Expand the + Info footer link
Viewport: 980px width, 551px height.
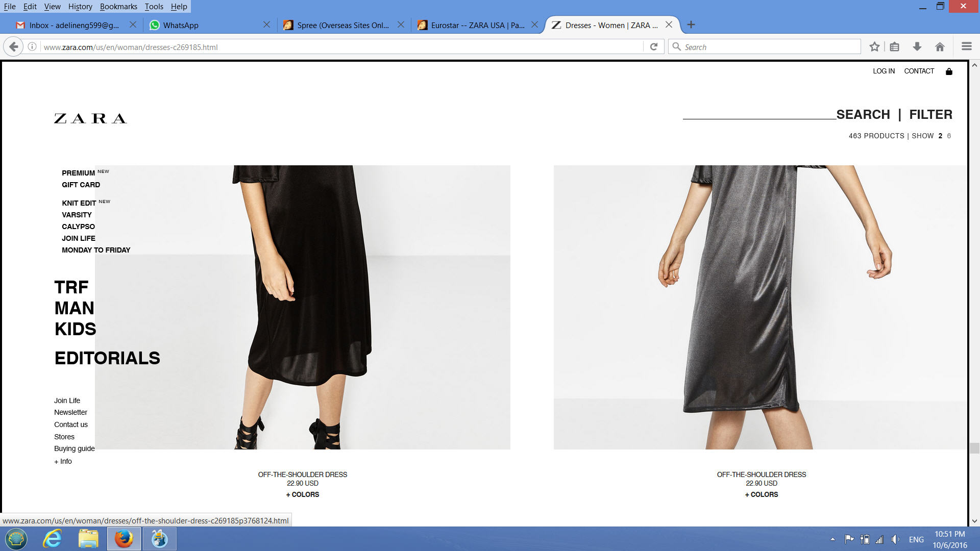pos(63,461)
